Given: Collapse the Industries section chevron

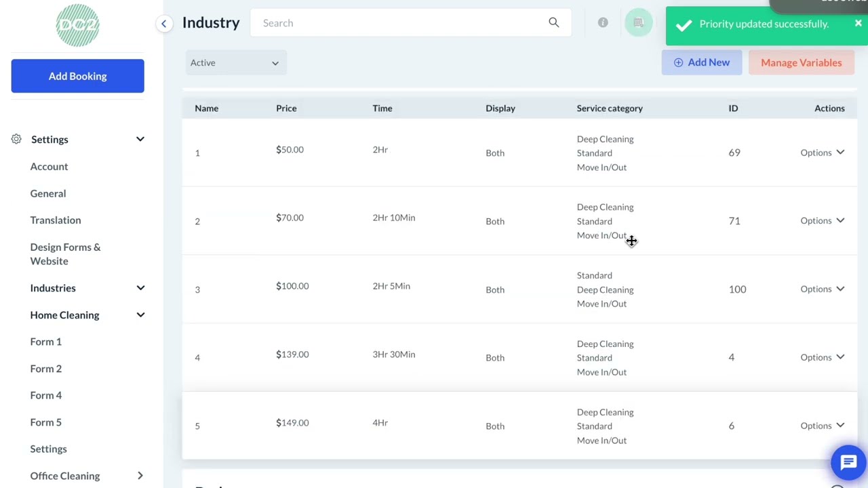Looking at the screenshot, I should (140, 288).
